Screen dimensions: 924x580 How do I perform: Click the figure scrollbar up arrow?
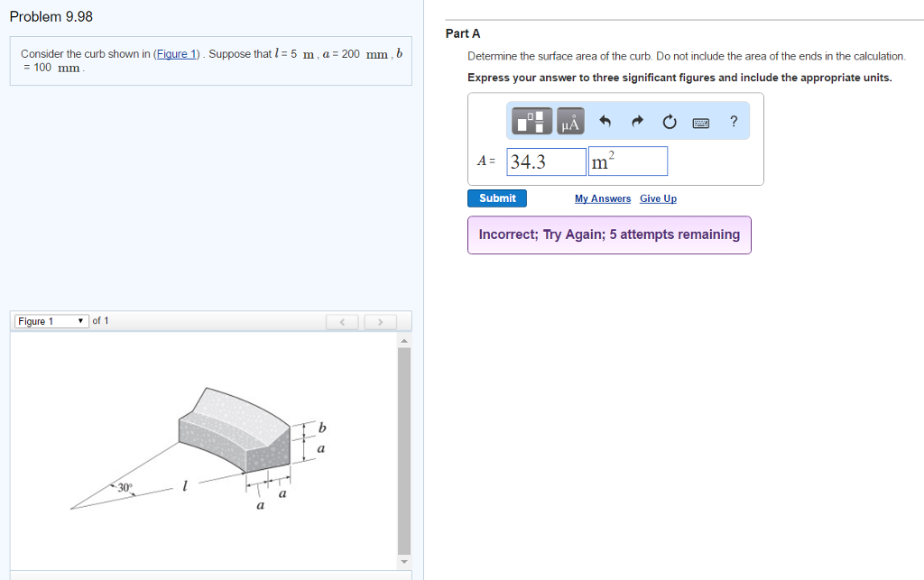[x=403, y=340]
